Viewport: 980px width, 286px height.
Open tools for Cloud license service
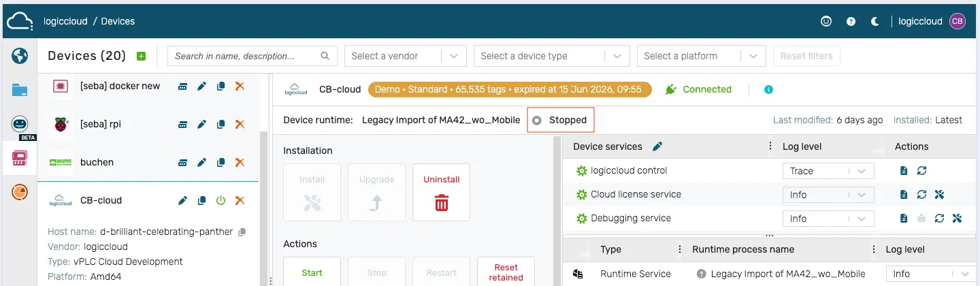click(939, 195)
